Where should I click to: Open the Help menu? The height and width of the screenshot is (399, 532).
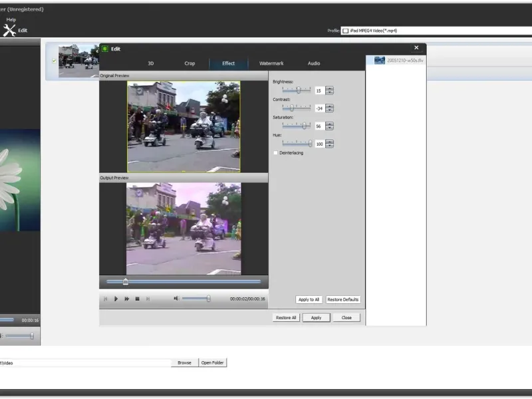pos(11,20)
